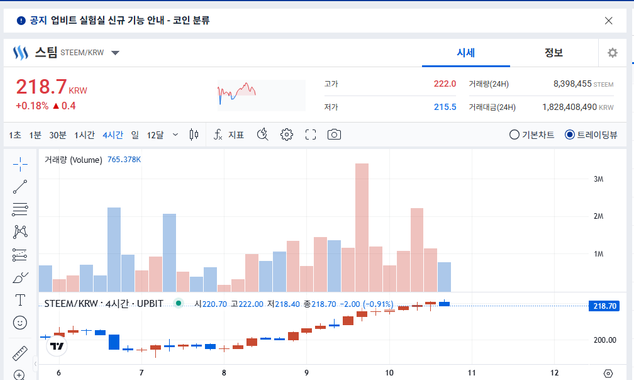Expand more time interval options

(175, 135)
